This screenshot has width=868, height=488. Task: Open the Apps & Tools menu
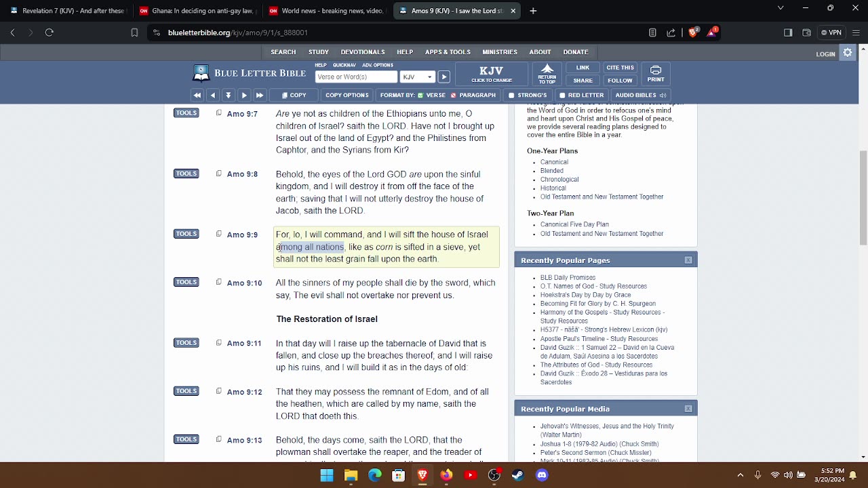coord(448,52)
